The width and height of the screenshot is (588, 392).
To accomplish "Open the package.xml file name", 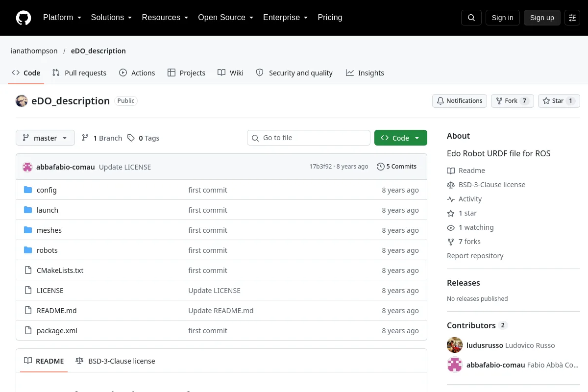I will click(x=57, y=331).
